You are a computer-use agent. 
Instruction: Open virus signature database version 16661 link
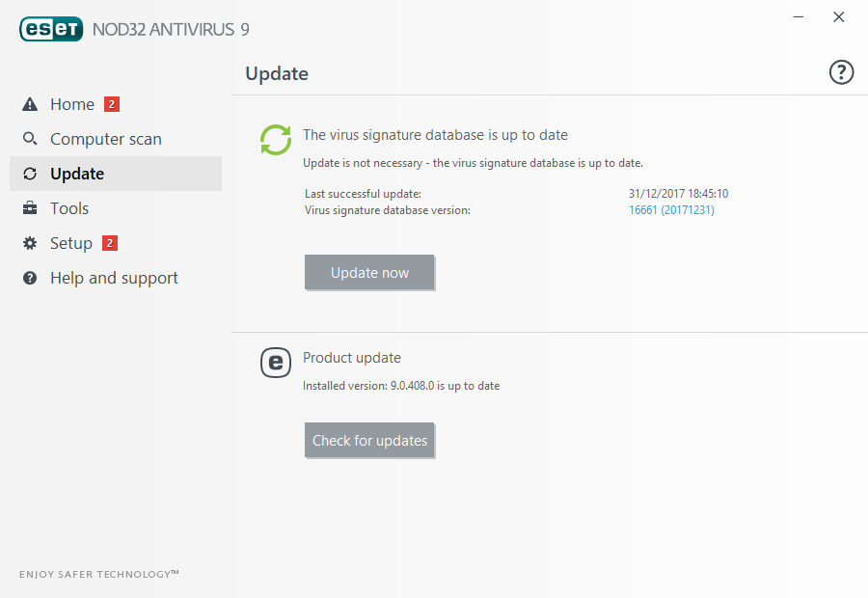tap(671, 209)
